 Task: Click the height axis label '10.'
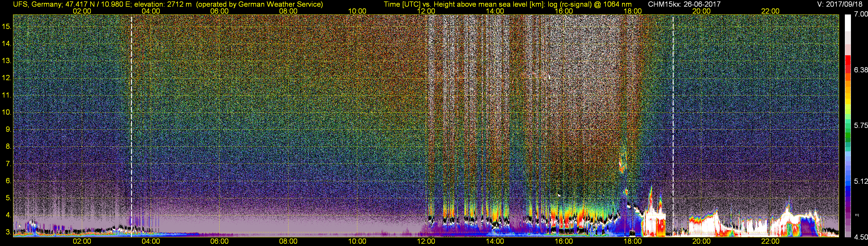click(6, 112)
